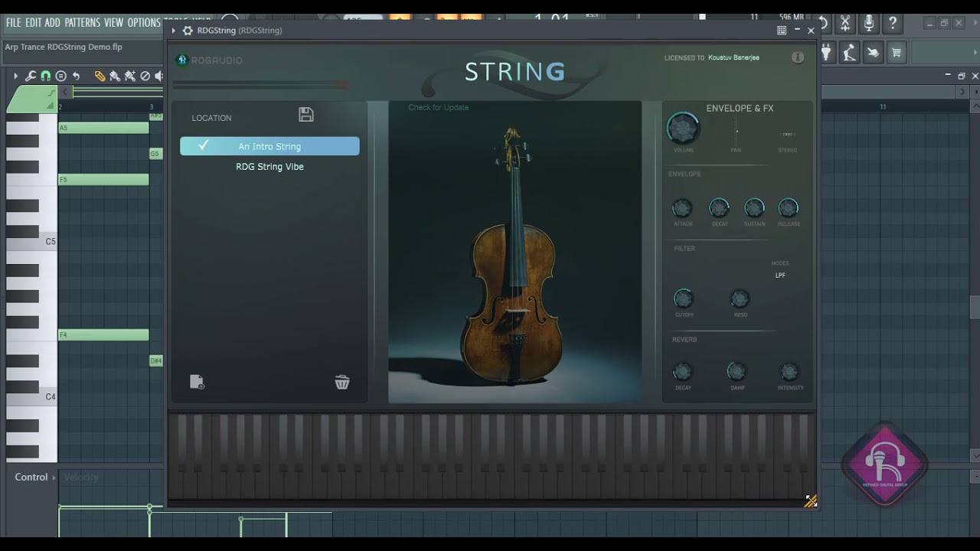Click the RDG Audio logo
The height and width of the screenshot is (551, 980).
(x=209, y=60)
